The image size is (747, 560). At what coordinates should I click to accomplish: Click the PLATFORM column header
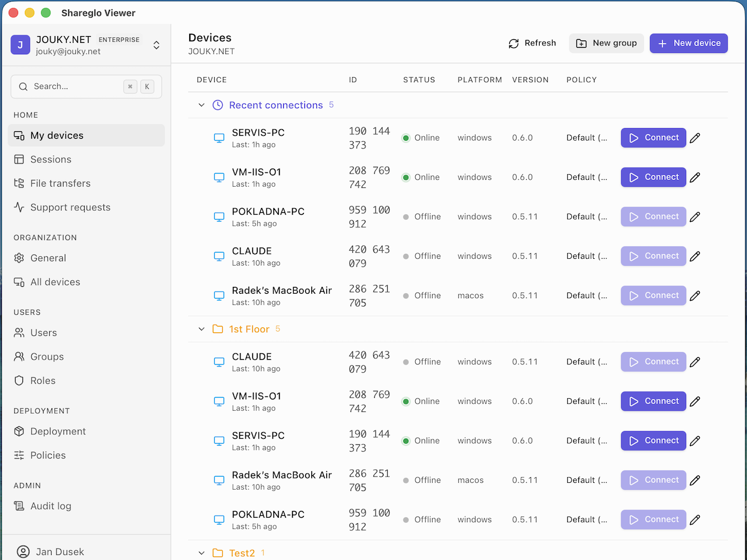(x=480, y=80)
